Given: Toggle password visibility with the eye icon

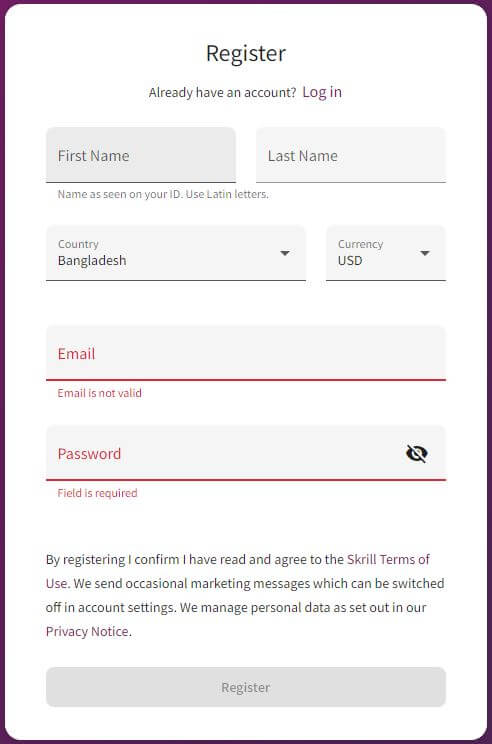Looking at the screenshot, I should [417, 454].
